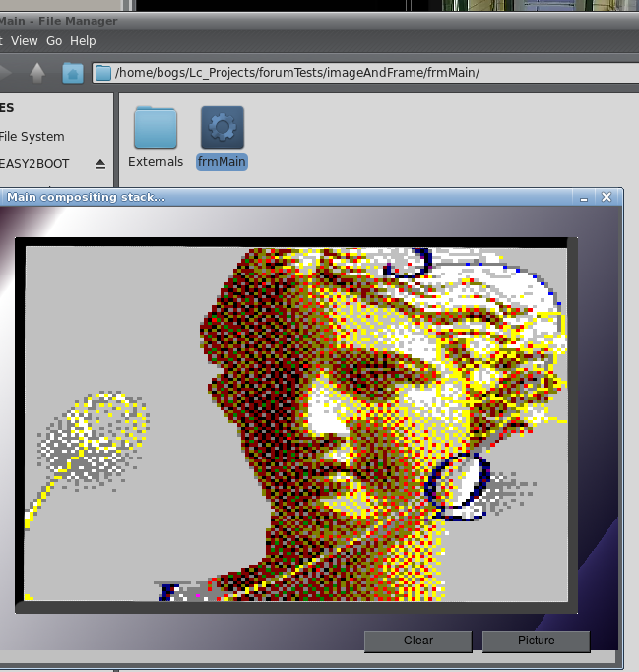Open the home folder icon in toolbar
The image size is (639, 672).
coord(72,72)
